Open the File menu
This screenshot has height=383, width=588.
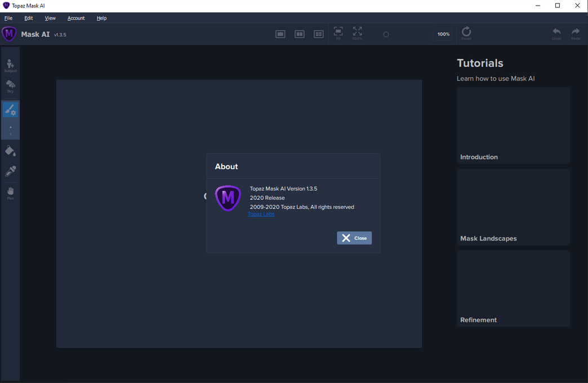(8, 18)
